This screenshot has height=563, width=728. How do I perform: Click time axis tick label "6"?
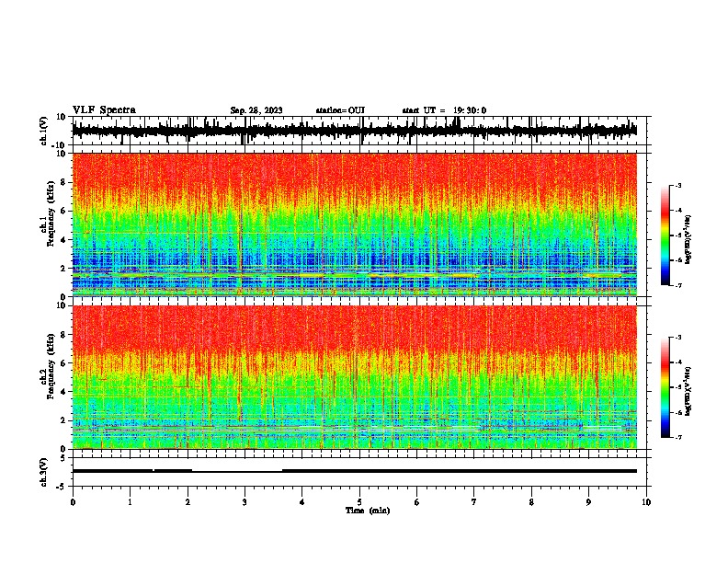coord(417,502)
